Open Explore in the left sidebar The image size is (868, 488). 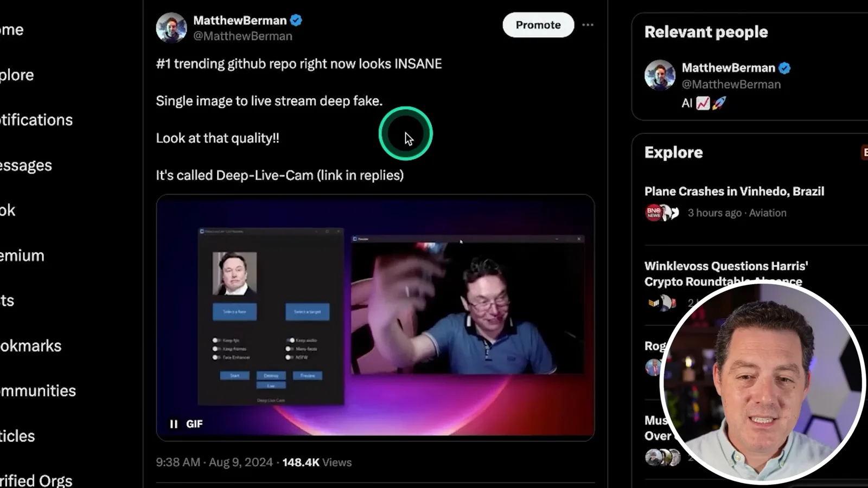[x=17, y=75]
